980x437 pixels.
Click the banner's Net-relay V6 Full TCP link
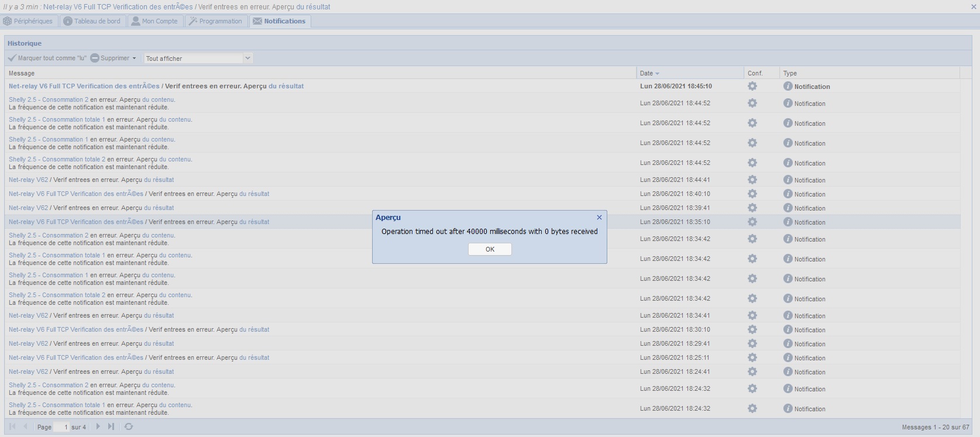click(118, 7)
